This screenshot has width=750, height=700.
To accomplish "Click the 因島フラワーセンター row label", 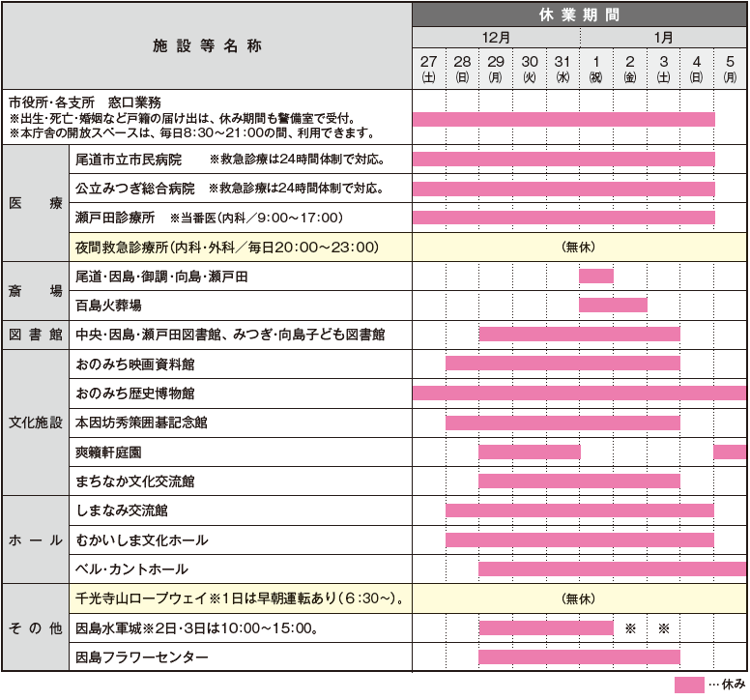I will 141,657.
